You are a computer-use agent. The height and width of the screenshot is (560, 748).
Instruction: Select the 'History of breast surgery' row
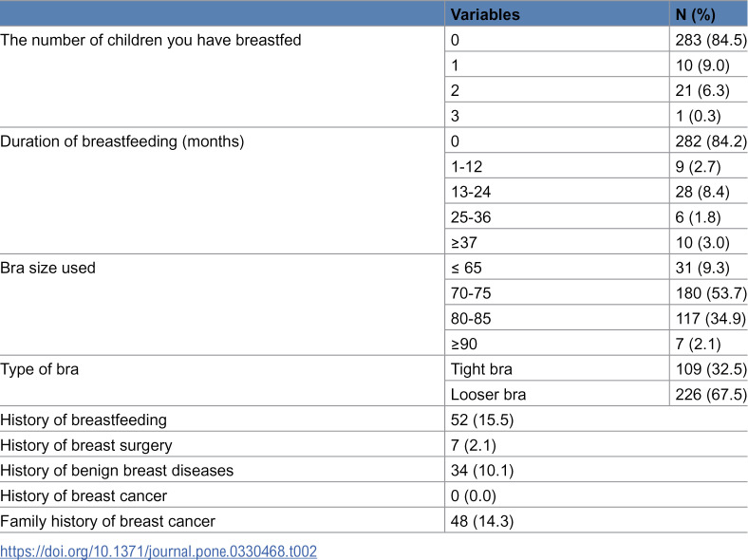pos(374,445)
